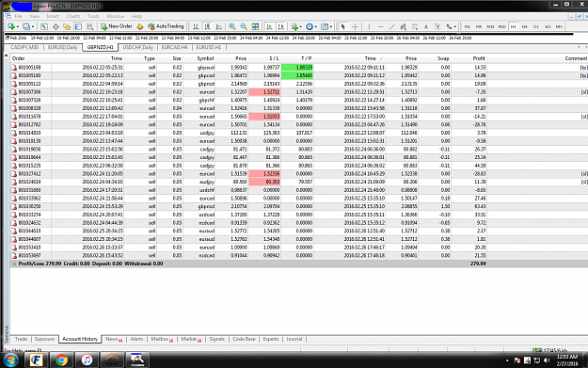Click the New Order button

[117, 26]
